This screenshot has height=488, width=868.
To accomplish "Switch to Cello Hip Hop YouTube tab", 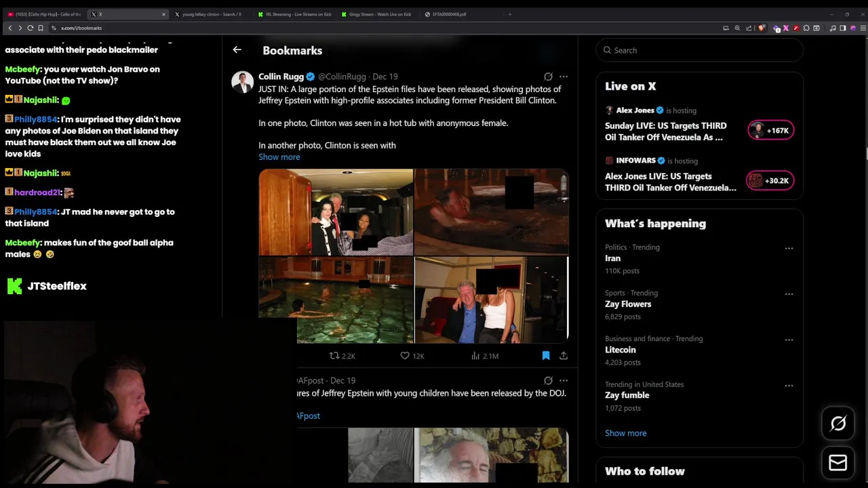I will (45, 14).
